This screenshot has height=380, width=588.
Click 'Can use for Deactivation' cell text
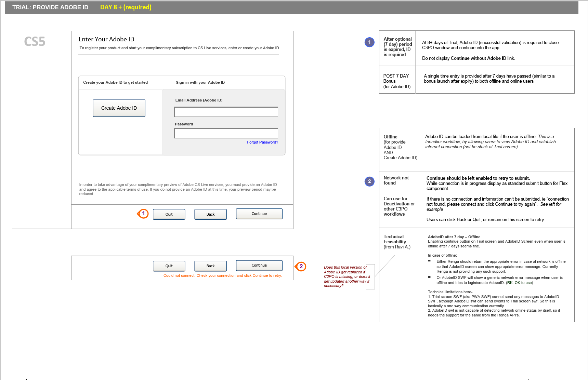coord(399,206)
